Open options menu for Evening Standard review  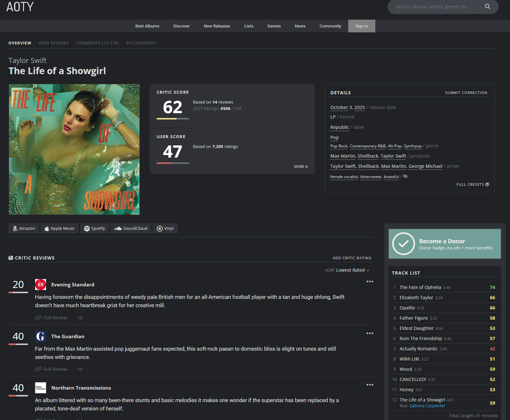click(370, 282)
